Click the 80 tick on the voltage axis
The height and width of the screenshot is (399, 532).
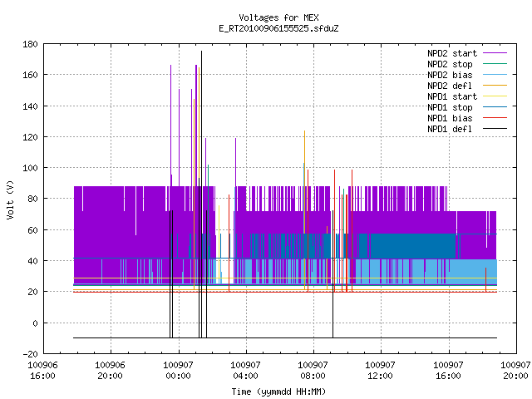(x=32, y=199)
